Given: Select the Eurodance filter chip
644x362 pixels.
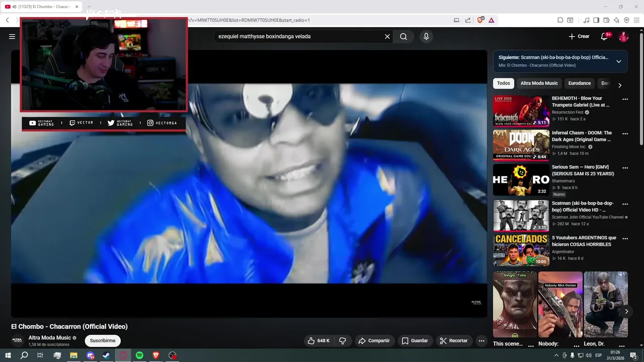Looking at the screenshot, I should [579, 83].
